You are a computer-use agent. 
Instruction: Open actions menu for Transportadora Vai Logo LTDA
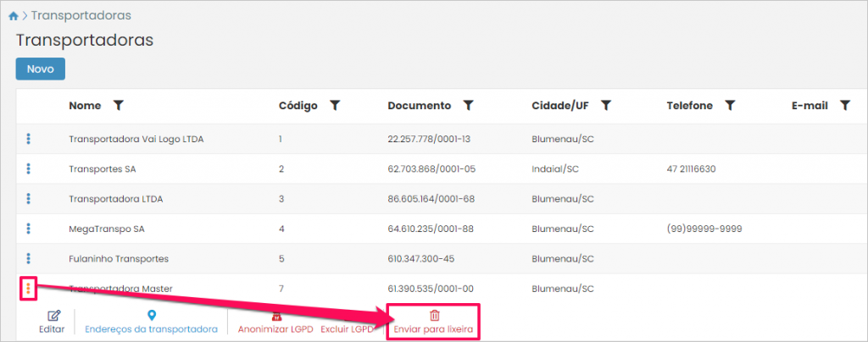coord(28,139)
